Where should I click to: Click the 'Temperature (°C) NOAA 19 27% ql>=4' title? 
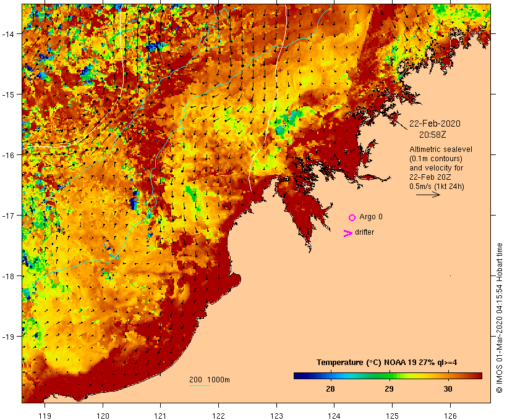(386, 363)
